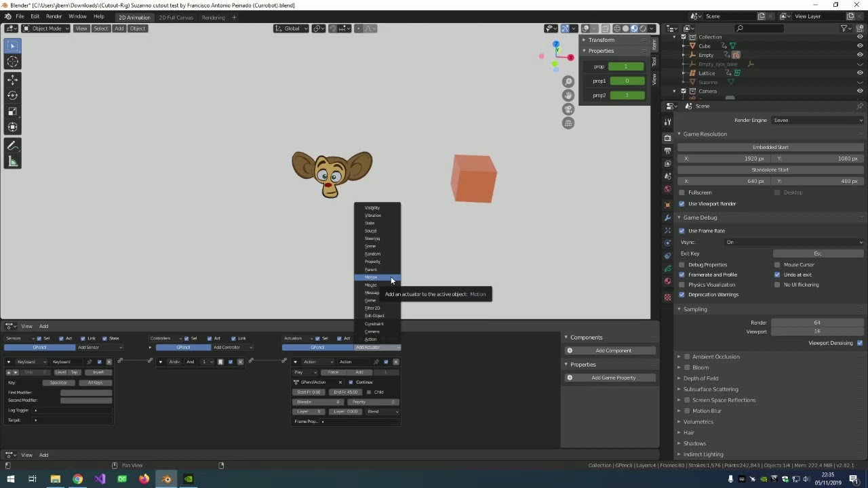This screenshot has width=868, height=488.
Task: Collapse the Game Resolution panel
Action: click(679, 134)
